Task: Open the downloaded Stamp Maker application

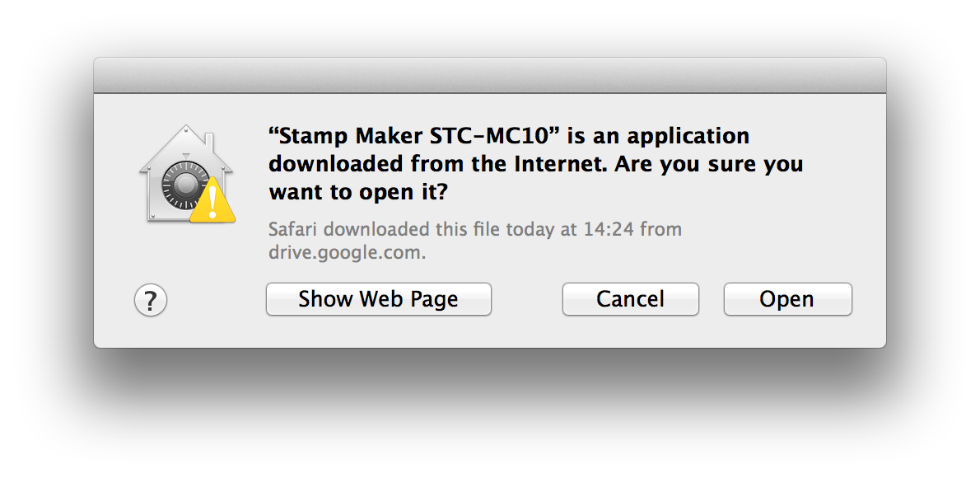Action: pyautogui.click(x=787, y=299)
